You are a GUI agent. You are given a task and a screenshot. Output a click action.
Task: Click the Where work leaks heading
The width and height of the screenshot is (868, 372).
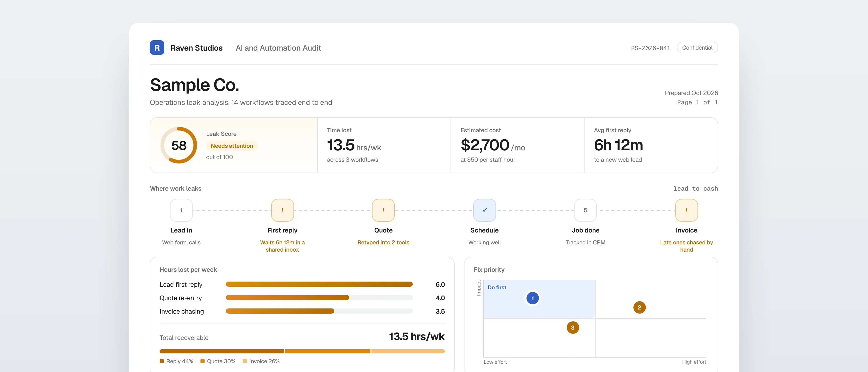point(176,188)
